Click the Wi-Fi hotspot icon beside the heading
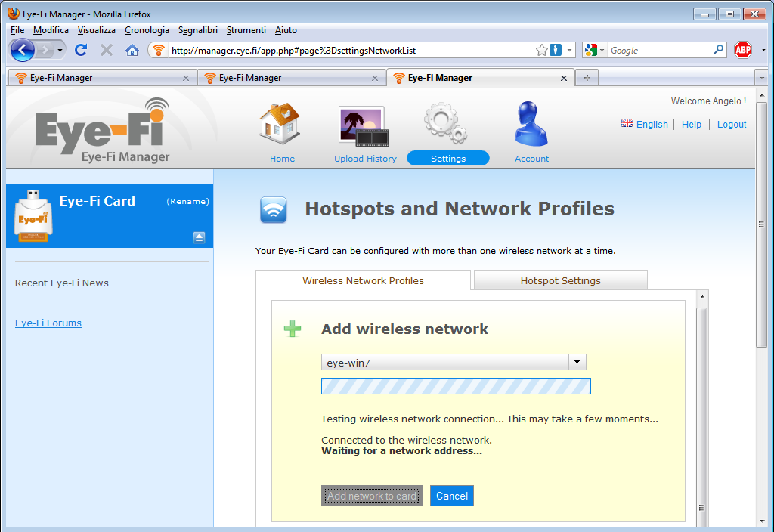Screen dimensions: 774x532 274,210
